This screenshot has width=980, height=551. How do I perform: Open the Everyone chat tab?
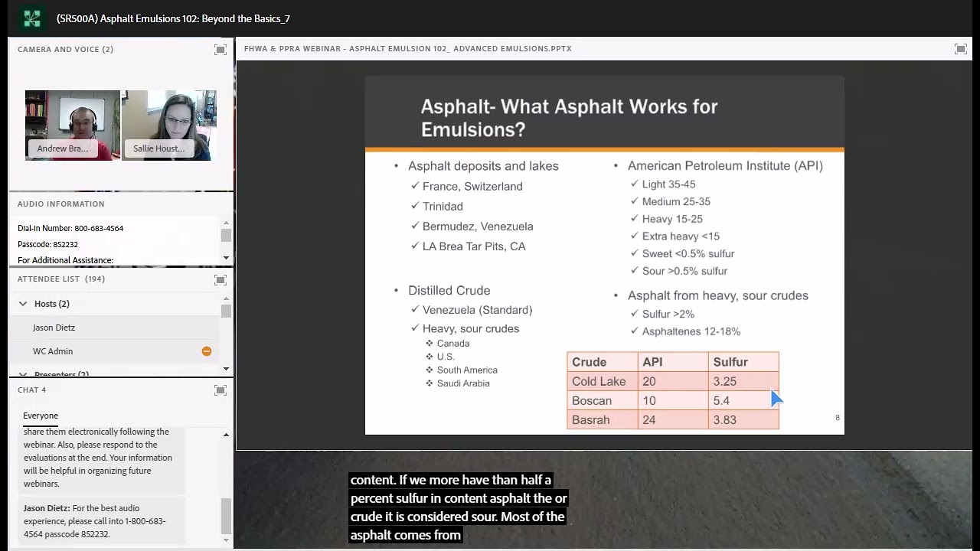[x=41, y=416]
